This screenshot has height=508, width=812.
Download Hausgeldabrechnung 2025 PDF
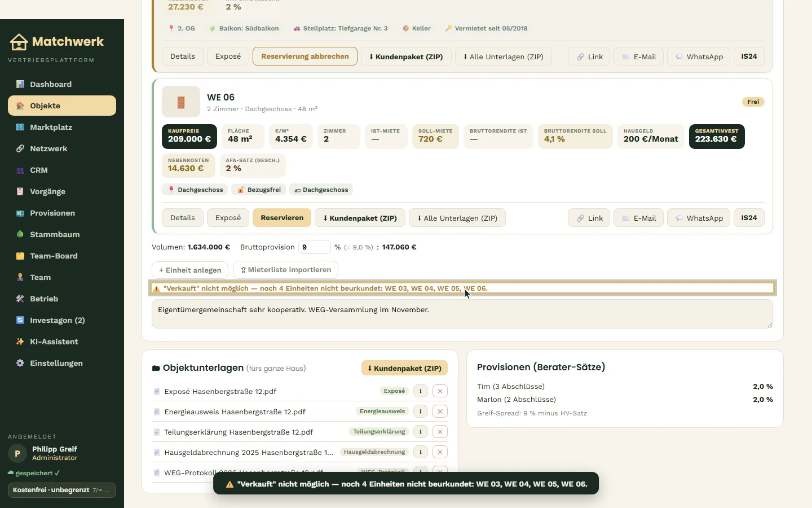coord(421,452)
